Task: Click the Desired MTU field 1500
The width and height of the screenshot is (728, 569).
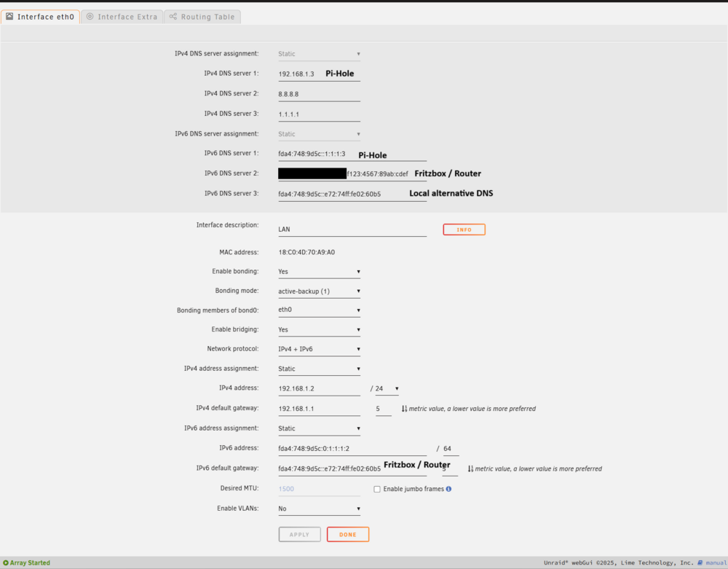Action: pos(319,489)
